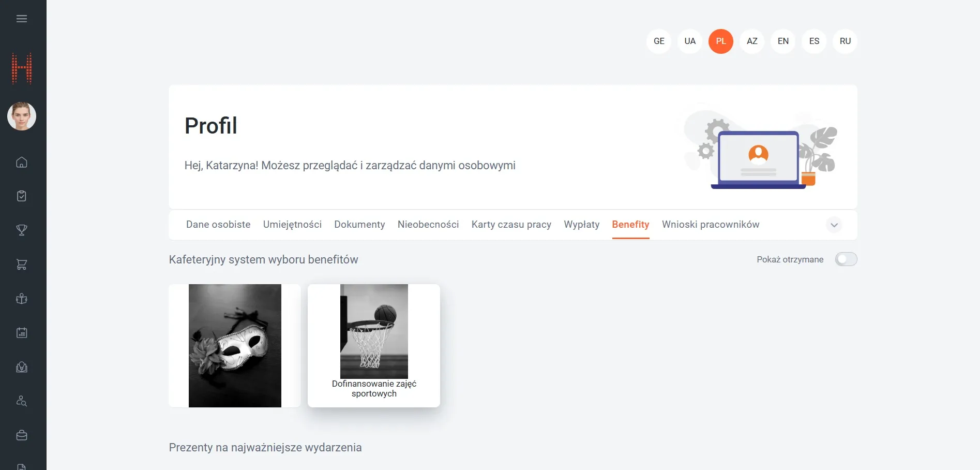Expand more tabs with the chevron
Viewport: 980px width, 470px height.
point(834,225)
